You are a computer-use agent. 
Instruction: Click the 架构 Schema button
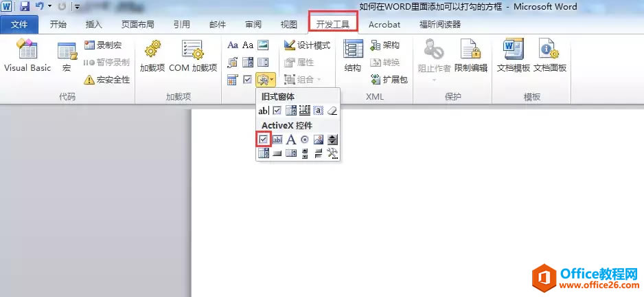click(x=385, y=45)
